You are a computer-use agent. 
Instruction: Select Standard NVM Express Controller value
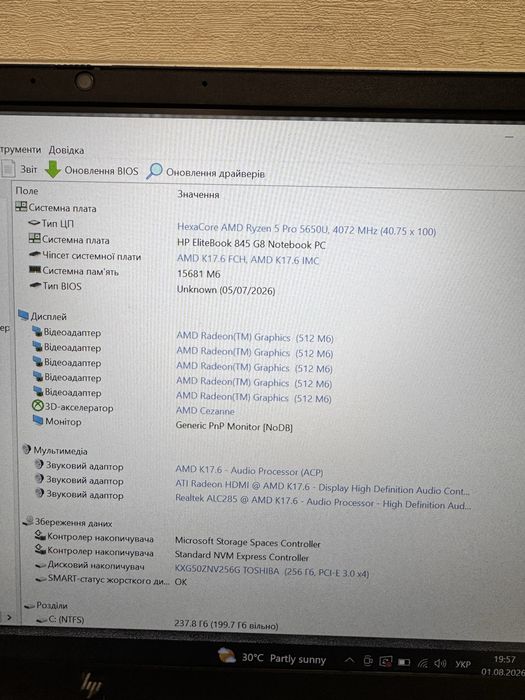[242, 556]
